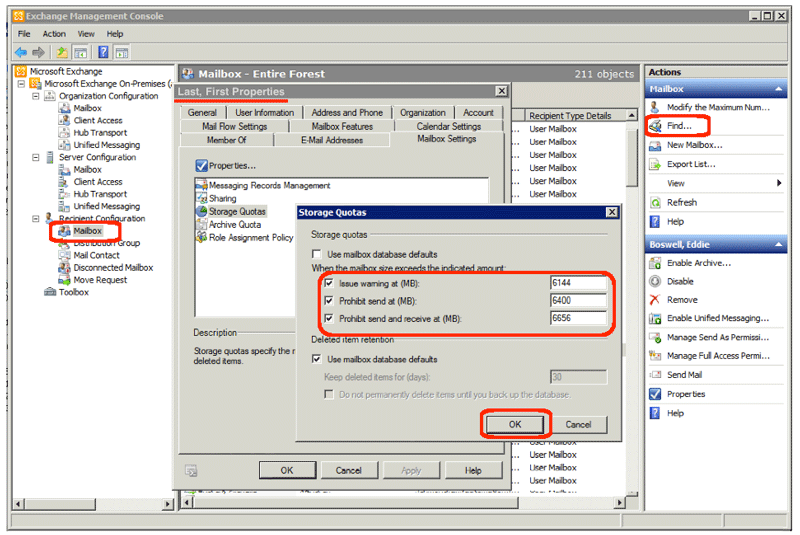Uncheck Prohibit send and receive at (MB)
Screen dimensions: 800x535
coord(329,318)
